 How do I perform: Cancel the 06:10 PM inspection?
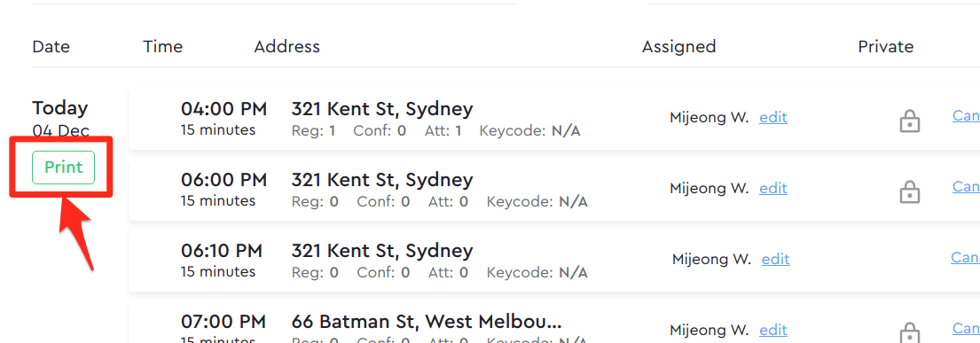966,257
